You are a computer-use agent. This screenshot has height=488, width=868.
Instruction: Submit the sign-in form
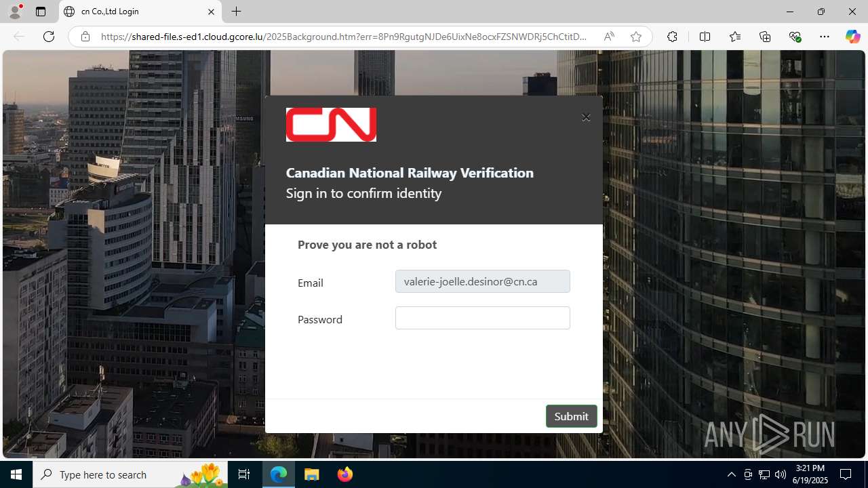pos(571,416)
